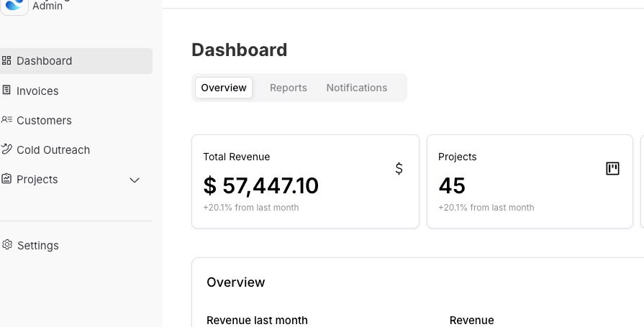The height and width of the screenshot is (327, 644).
Task: Select the Projects sidebar label
Action: 37,180
